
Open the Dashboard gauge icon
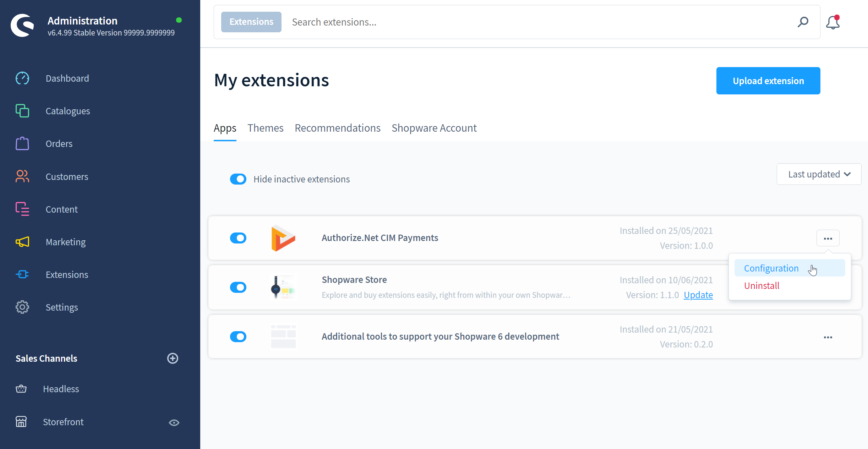coord(22,78)
